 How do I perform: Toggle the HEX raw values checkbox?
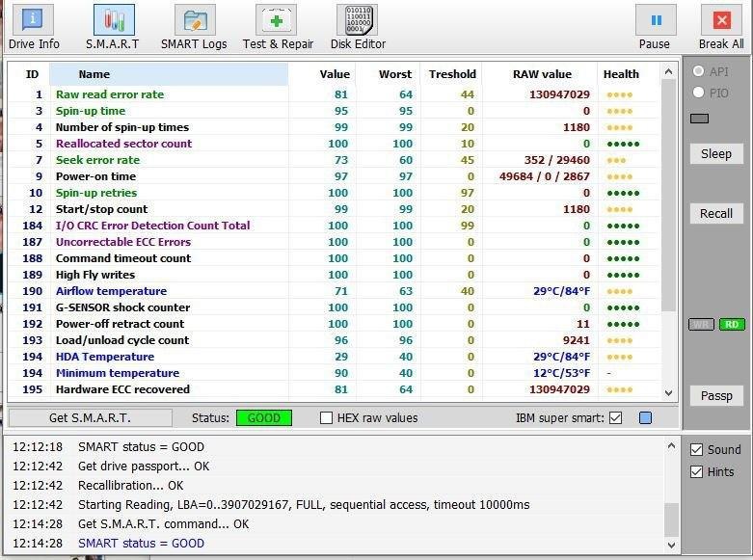pyautogui.click(x=326, y=418)
